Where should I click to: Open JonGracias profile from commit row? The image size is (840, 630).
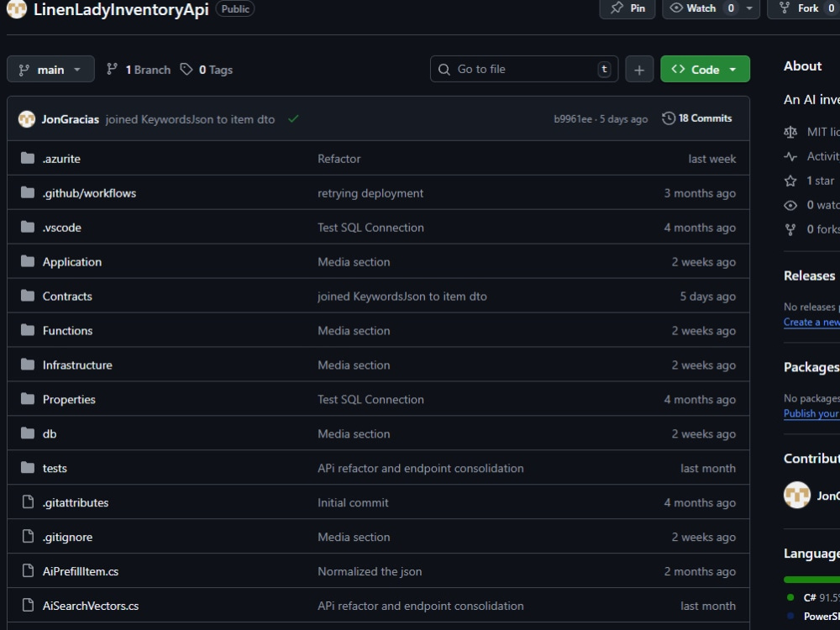[x=71, y=119]
